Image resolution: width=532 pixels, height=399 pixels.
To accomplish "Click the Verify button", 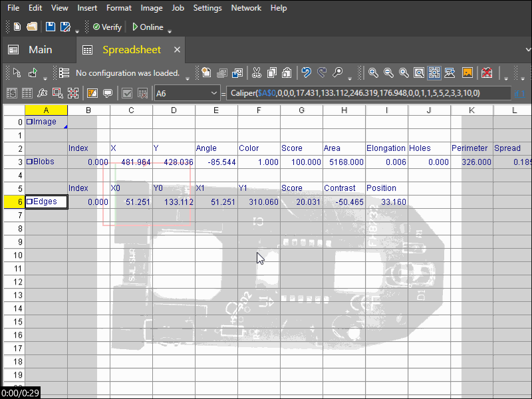I will [107, 27].
